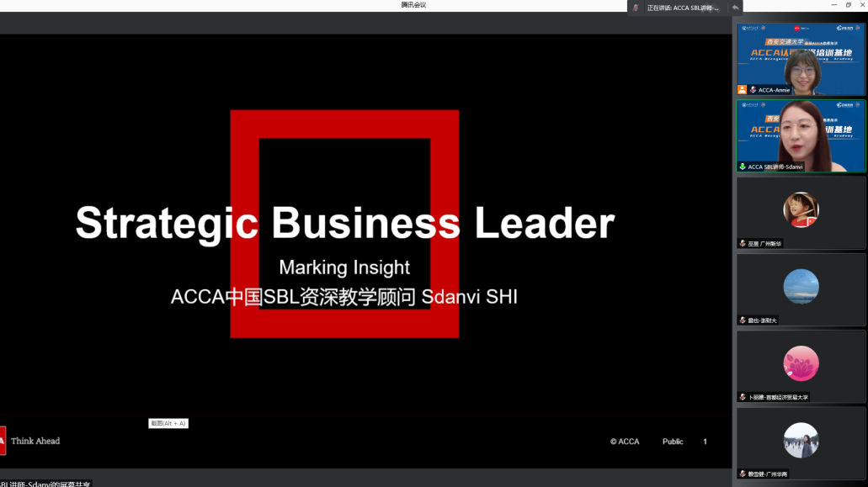Viewport: 868px width, 487px height.
Task: Click the orange host icon beside ACCA-Annie
Action: [742, 89]
